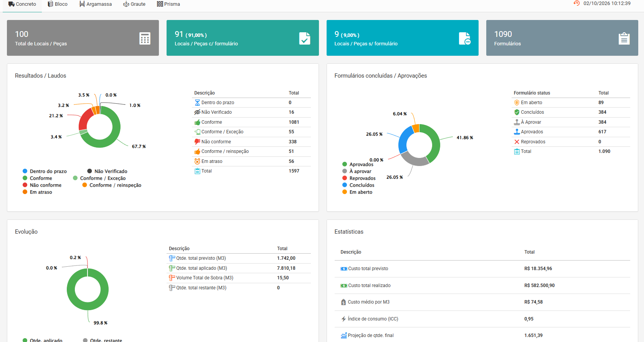Toggle Não Verificado legend in Resultados chart

coord(107,171)
